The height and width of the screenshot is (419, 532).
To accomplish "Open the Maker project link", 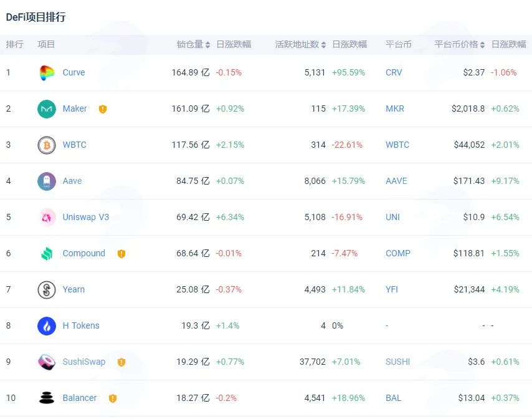I will [x=75, y=108].
